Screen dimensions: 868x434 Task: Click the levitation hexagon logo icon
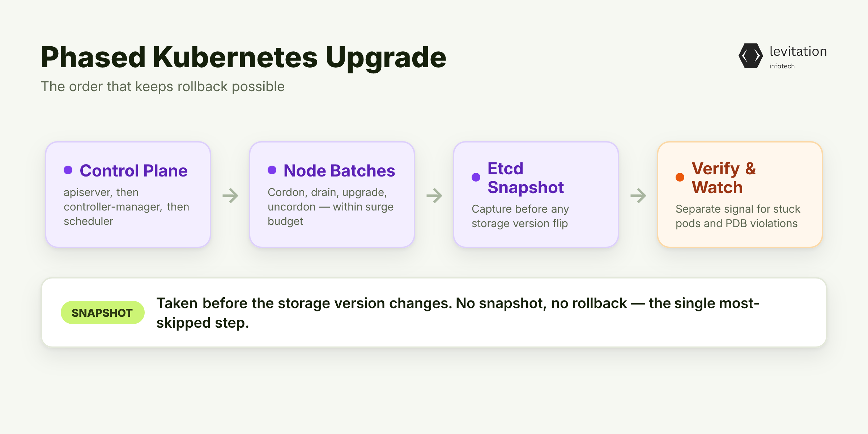pyautogui.click(x=751, y=56)
